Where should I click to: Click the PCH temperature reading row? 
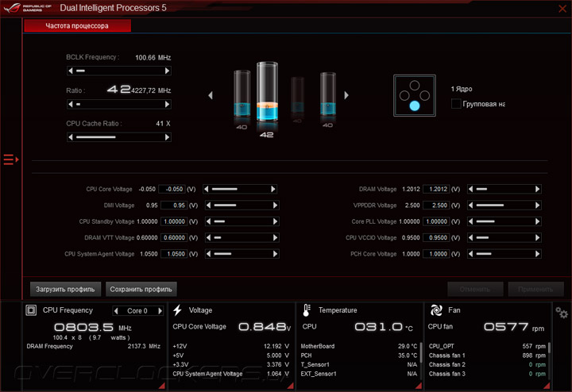[358, 355]
